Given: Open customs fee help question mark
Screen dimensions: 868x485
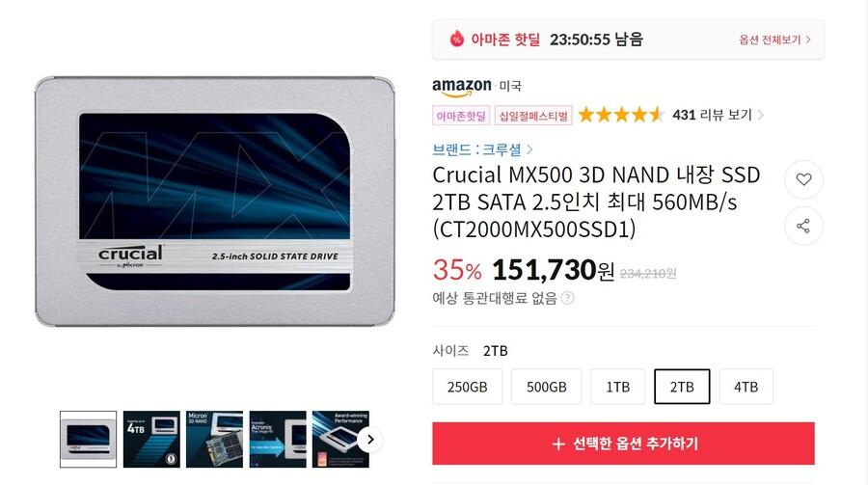Looking at the screenshot, I should click(567, 298).
